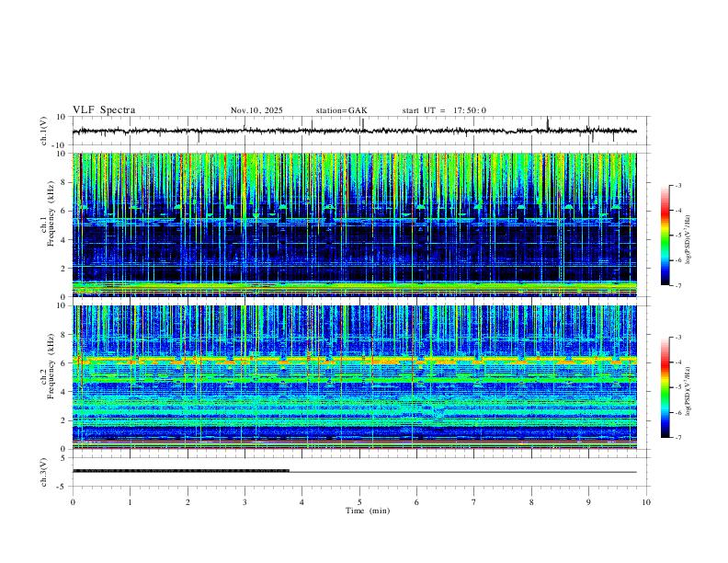This screenshot has width=728, height=563.
Task: Click time axis tick label "0"
Action: [73, 502]
